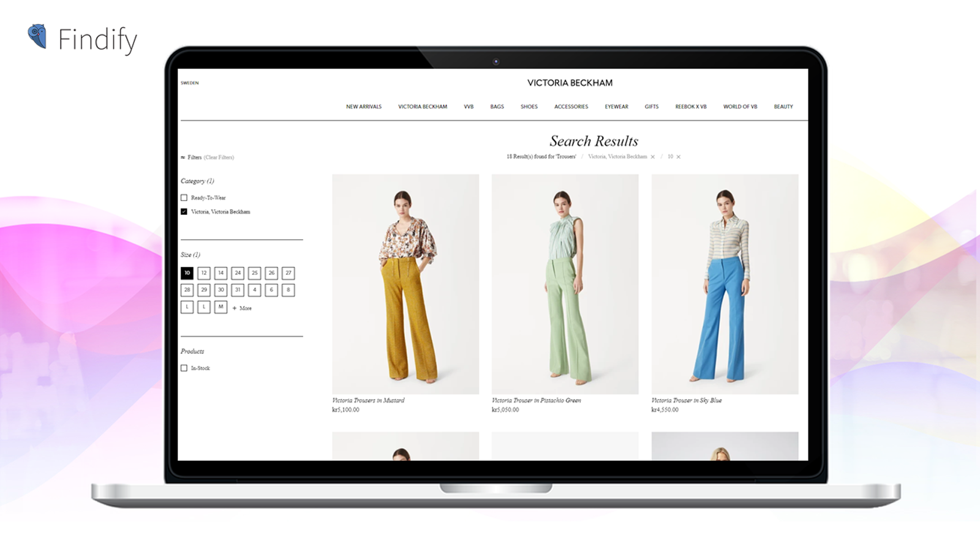The image size is (980, 551).
Task: Open the mustard trousers product image
Action: point(405,284)
